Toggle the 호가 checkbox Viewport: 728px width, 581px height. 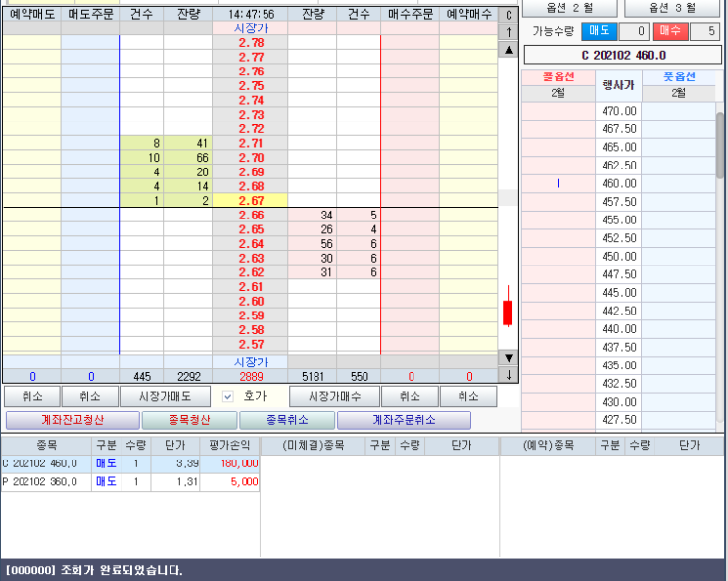[x=228, y=397]
